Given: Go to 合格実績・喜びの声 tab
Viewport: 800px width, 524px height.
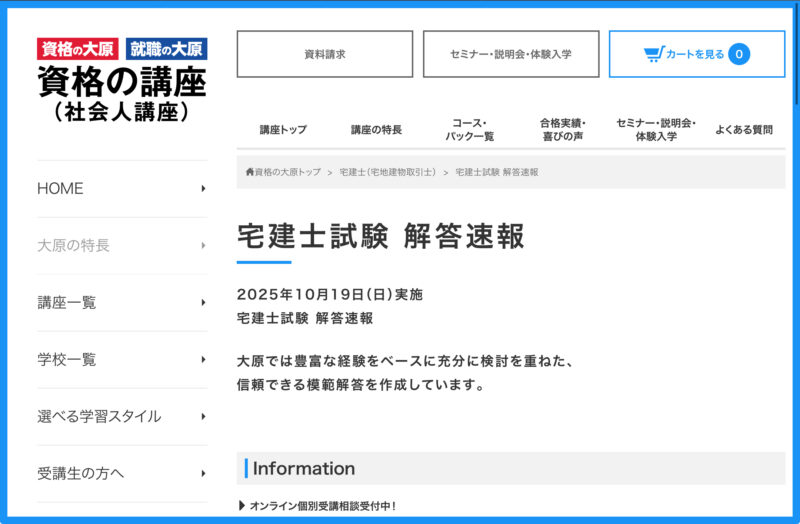Looking at the screenshot, I should tap(562, 130).
